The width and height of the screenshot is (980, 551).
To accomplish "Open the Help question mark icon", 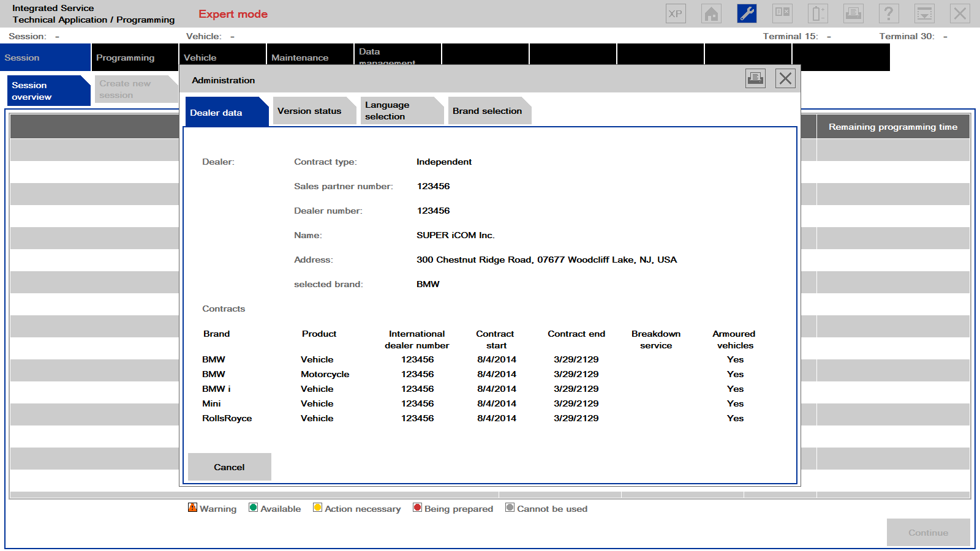I will pyautogui.click(x=889, y=13).
